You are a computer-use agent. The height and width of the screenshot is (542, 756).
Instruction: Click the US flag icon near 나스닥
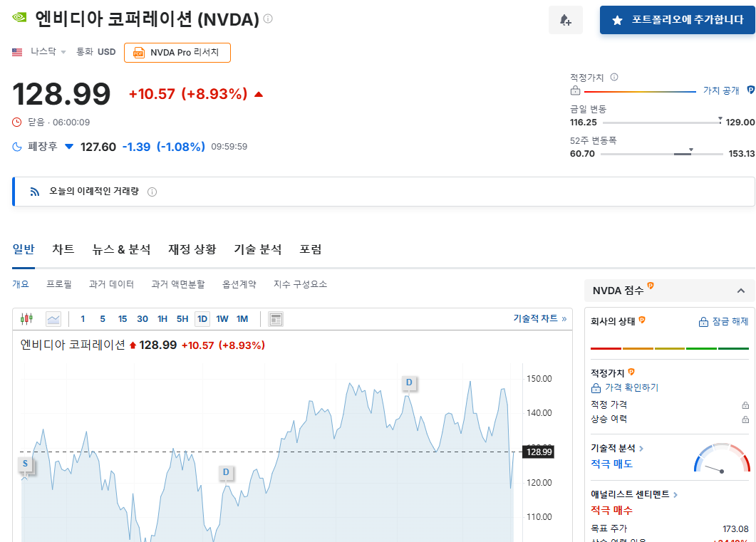click(x=16, y=51)
